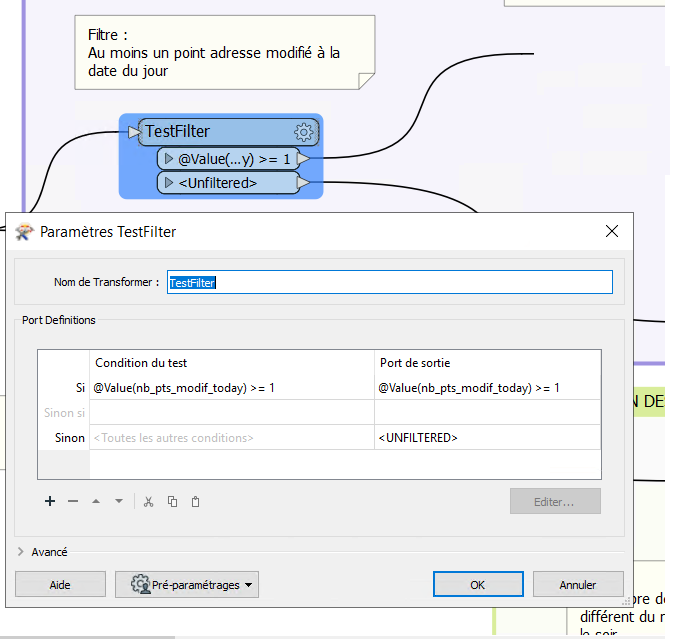Cut the selected row with scissors icon
The height and width of the screenshot is (639, 675).
149,502
